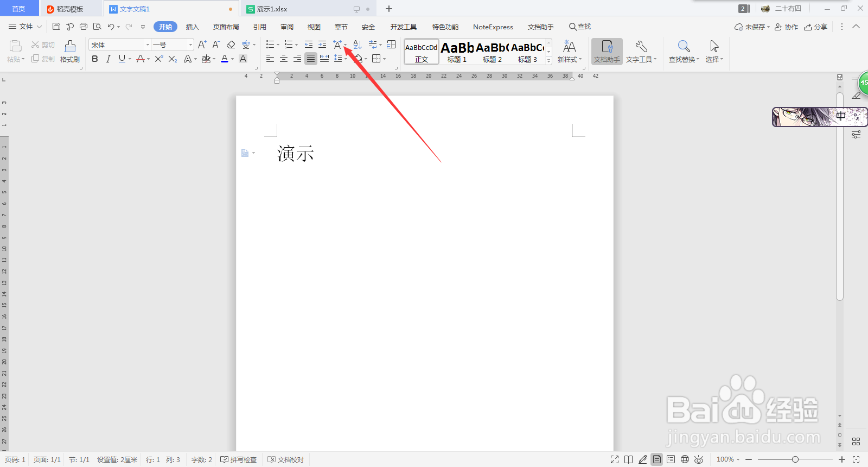Click the Decrease Indent icon
Screen dimensions: 868x467
tap(309, 45)
